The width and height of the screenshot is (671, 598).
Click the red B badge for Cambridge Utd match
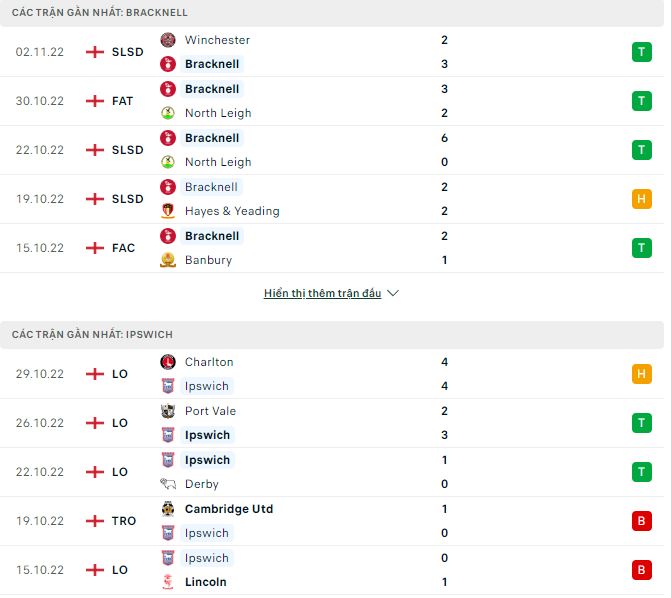[x=641, y=521]
